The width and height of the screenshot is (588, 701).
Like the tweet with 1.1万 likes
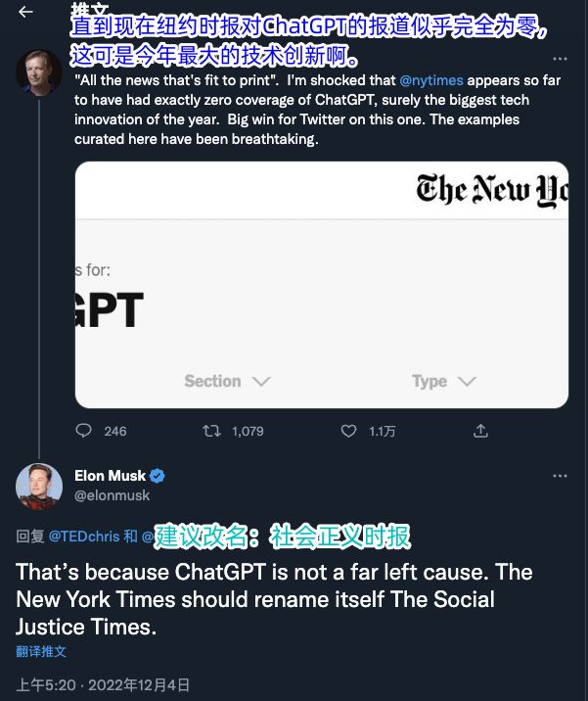(x=348, y=431)
